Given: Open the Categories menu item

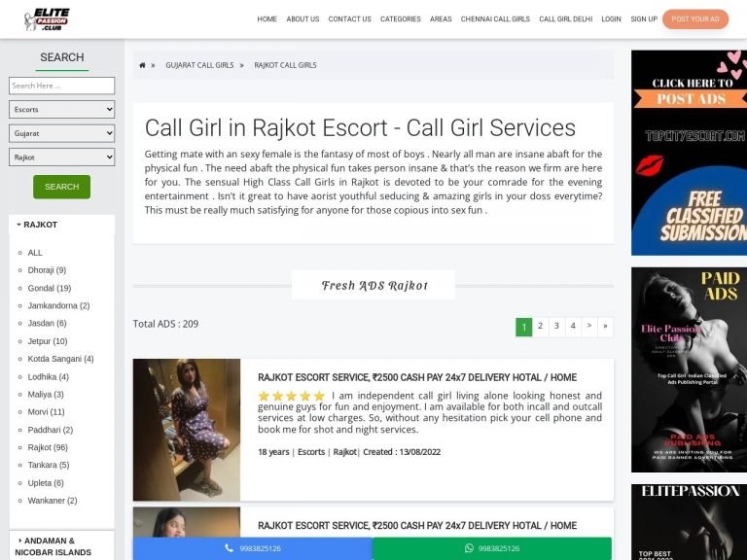Looking at the screenshot, I should pos(400,19).
